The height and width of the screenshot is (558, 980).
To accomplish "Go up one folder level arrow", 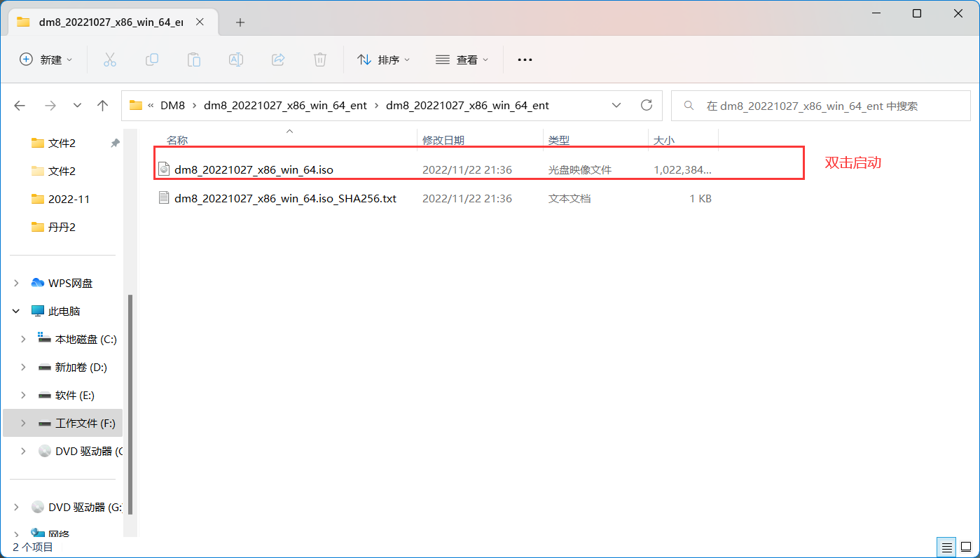I will (103, 106).
